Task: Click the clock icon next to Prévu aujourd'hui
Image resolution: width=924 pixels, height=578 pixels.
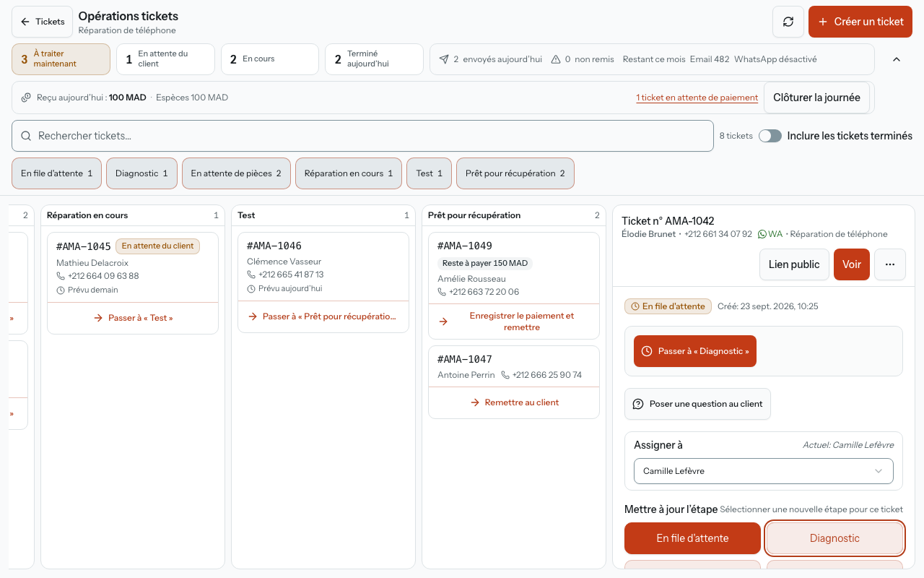Action: 251,288
